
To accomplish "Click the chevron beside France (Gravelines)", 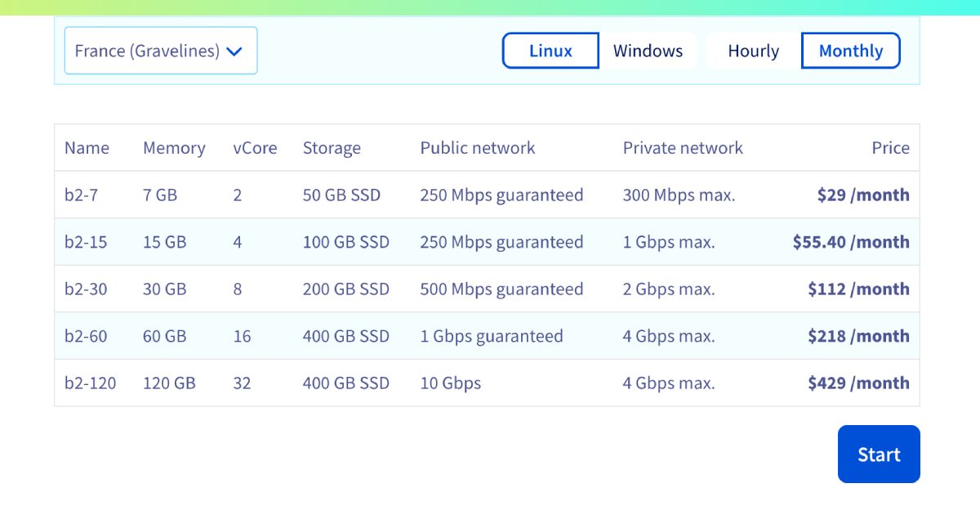I will tap(234, 50).
